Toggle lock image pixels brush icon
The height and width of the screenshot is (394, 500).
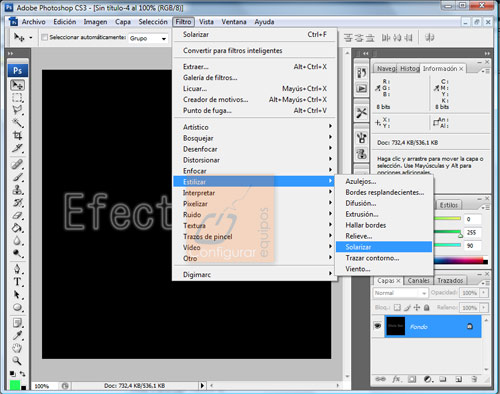point(407,307)
